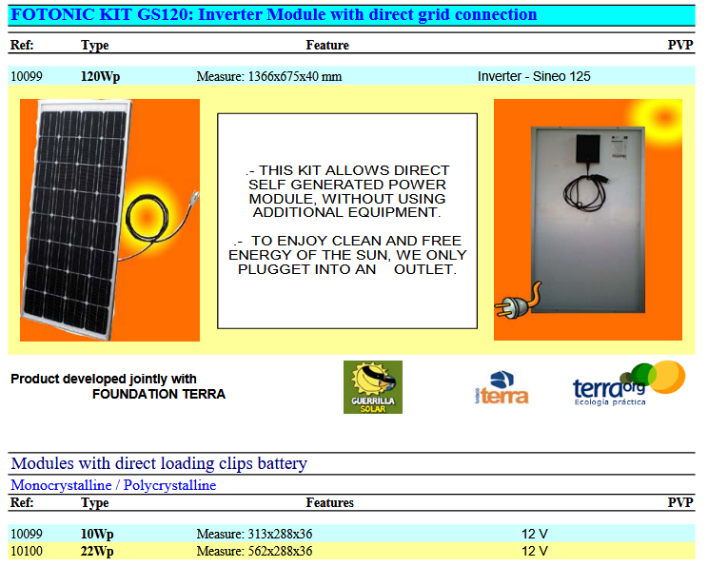Open the rear-view solar panel image
Viewport: 728px width, 586px height.
(x=587, y=219)
